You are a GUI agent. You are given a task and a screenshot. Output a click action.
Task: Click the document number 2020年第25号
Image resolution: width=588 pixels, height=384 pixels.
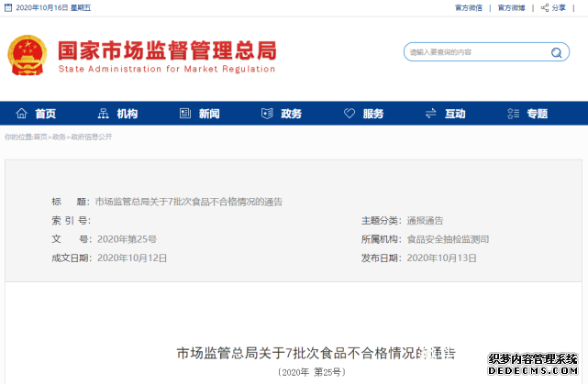click(127, 239)
